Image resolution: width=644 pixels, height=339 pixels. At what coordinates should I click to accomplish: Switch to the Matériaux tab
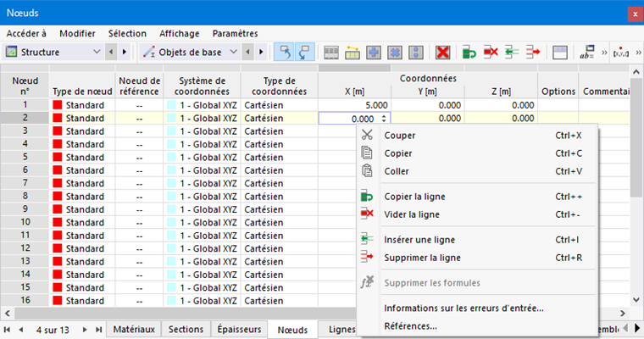pos(134,330)
